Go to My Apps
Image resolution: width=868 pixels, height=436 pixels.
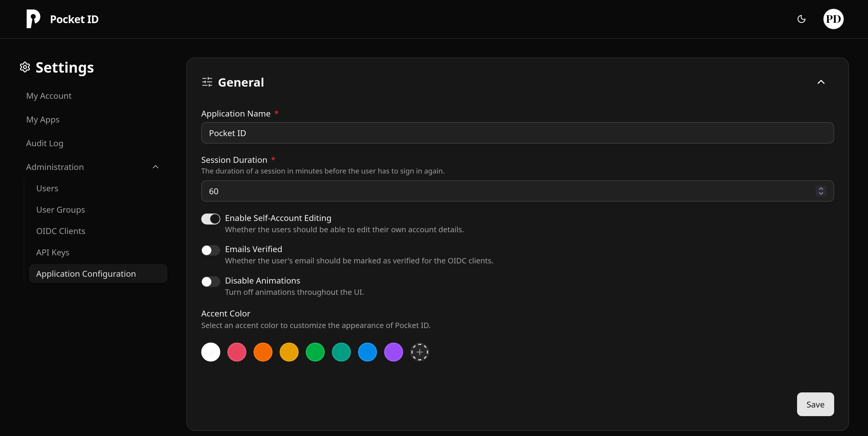[x=43, y=119]
